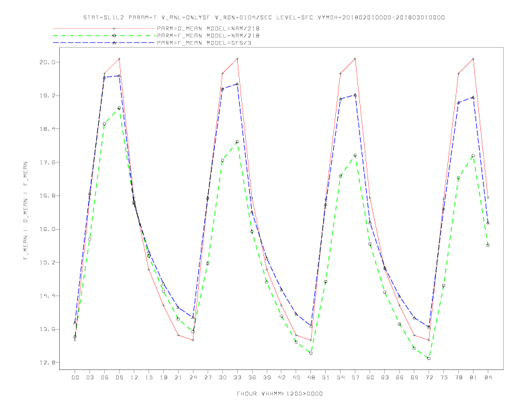The image size is (532, 411).
Task: Click the vertical y-axis label F_MEAN | O_MEAN | F_MEAN
Action: coord(26,211)
